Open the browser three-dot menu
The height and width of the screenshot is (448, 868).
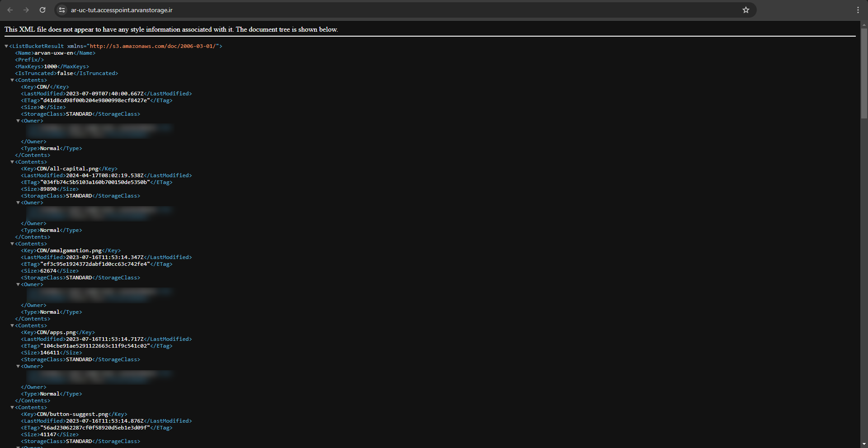858,10
